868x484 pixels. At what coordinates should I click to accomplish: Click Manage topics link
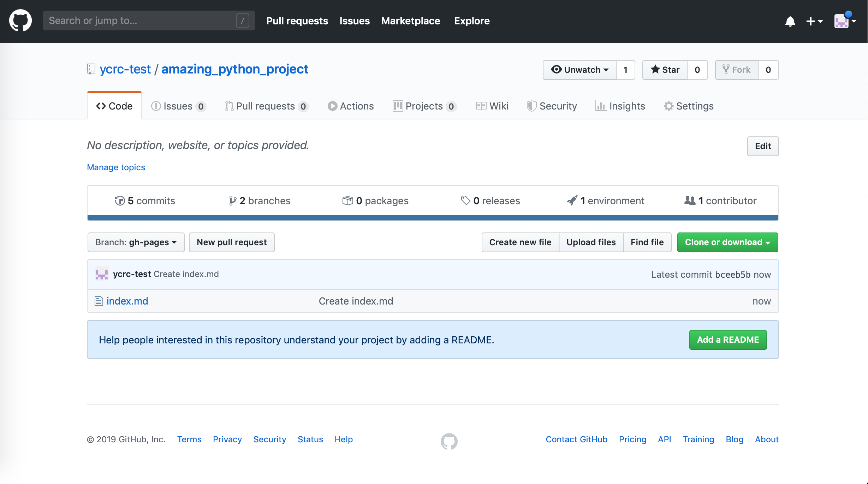click(116, 167)
